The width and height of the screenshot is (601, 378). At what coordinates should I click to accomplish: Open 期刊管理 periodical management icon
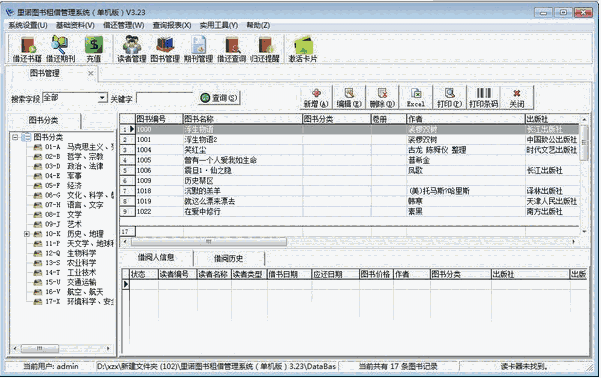click(x=198, y=49)
